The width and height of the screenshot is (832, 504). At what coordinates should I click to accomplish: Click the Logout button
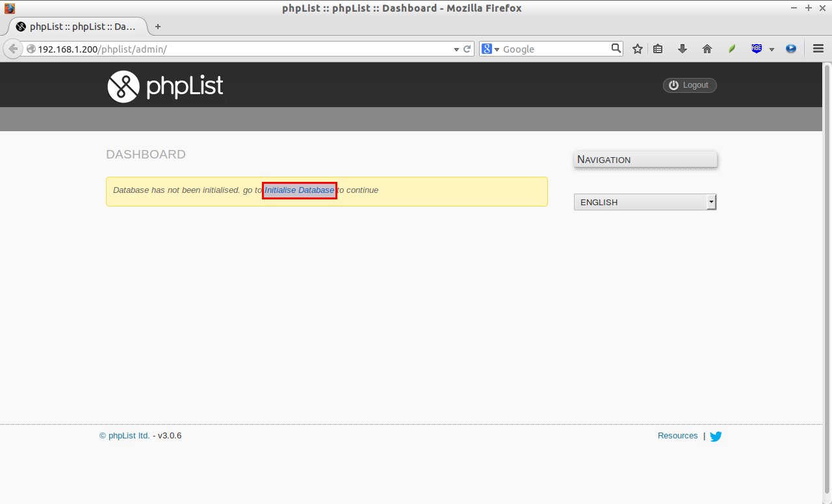click(690, 85)
